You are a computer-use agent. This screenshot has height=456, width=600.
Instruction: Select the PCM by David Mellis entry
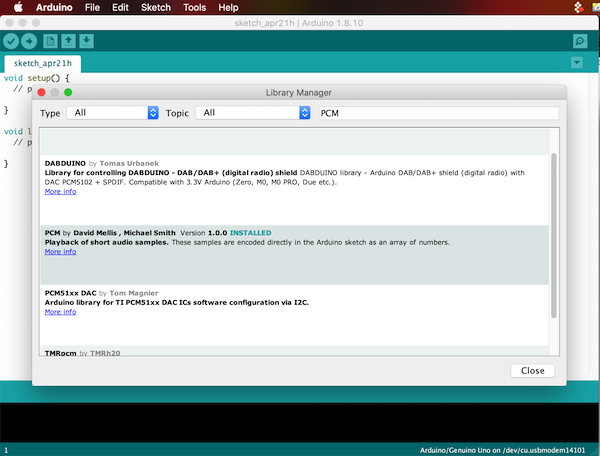coord(294,255)
